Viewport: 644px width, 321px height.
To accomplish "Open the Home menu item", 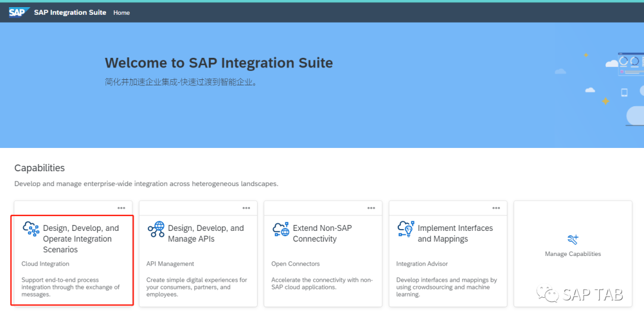I will tap(122, 13).
